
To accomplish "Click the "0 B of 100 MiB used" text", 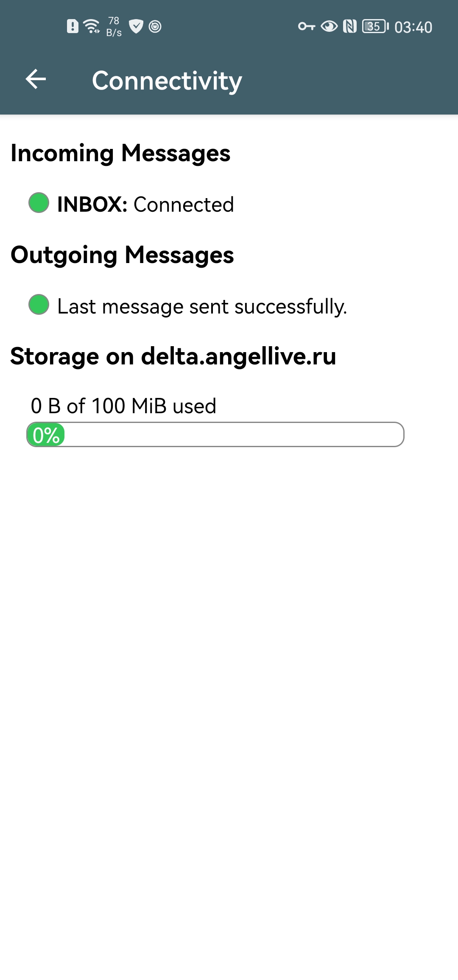I will [123, 406].
